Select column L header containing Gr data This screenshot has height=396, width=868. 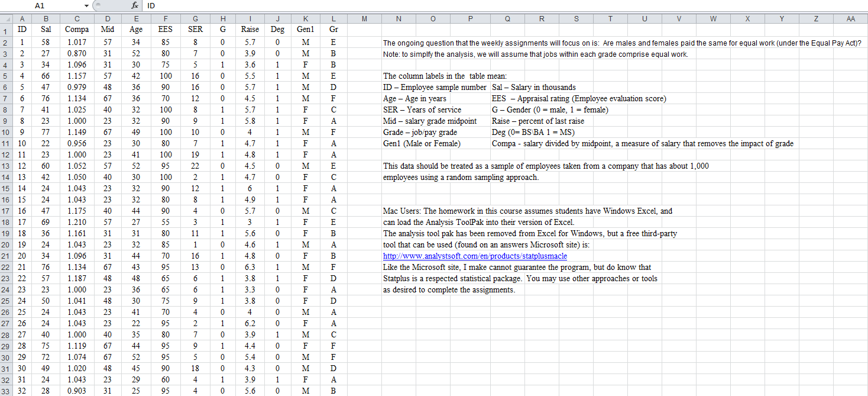[x=333, y=18]
